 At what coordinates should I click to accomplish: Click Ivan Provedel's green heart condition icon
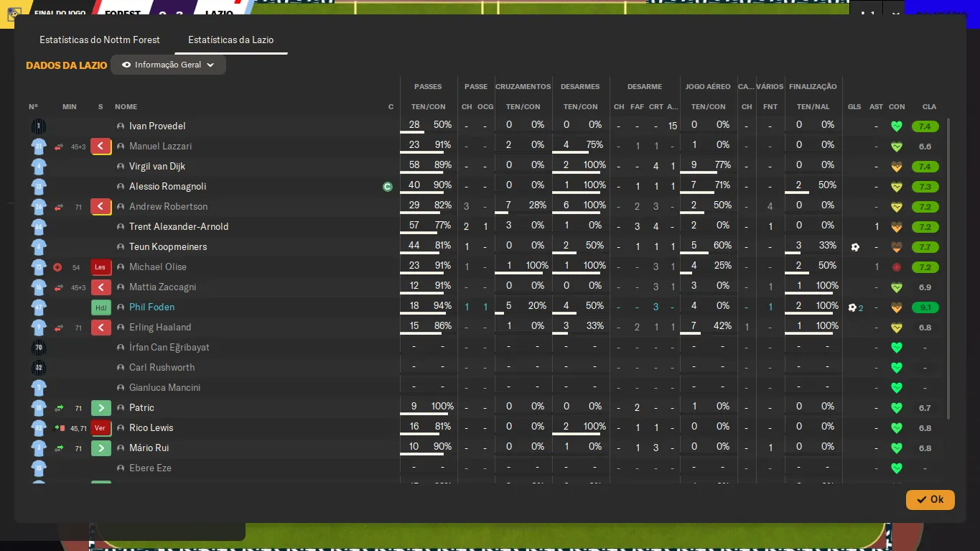click(896, 126)
